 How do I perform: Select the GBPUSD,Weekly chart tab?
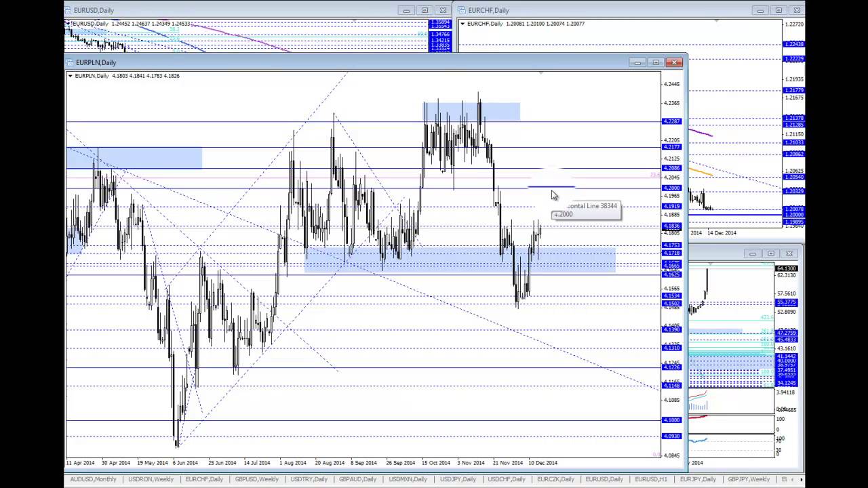click(257, 479)
